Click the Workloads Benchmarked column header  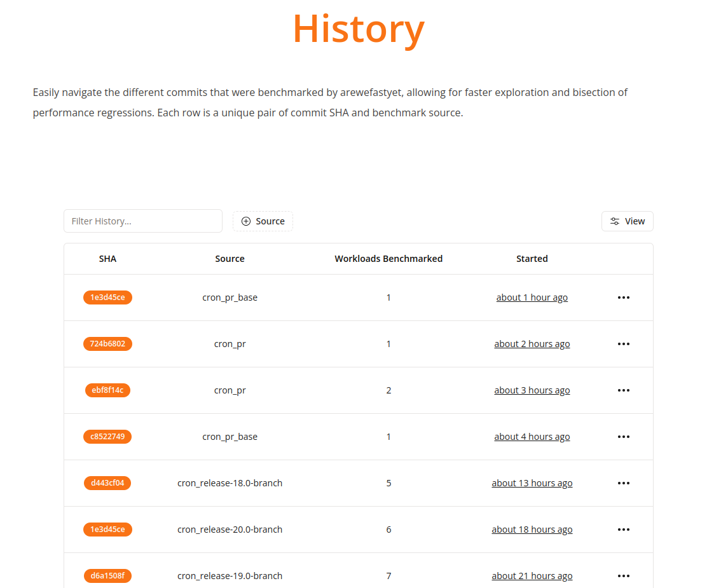pos(388,259)
